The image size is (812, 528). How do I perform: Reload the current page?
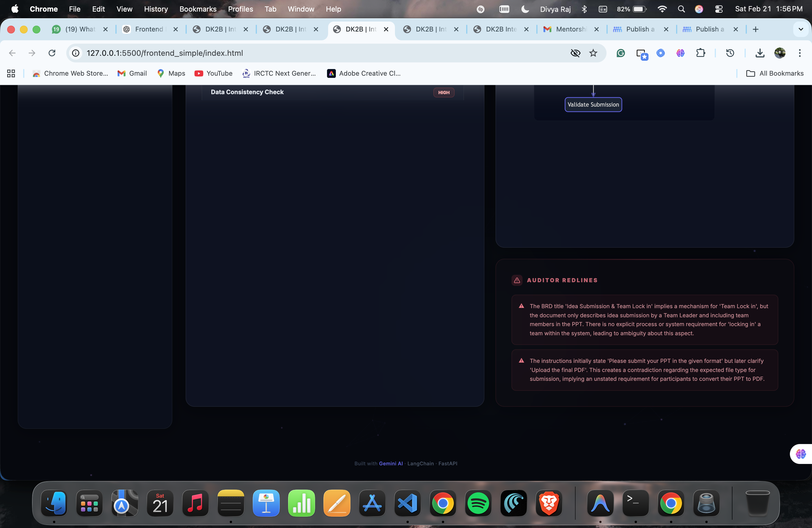(52, 53)
